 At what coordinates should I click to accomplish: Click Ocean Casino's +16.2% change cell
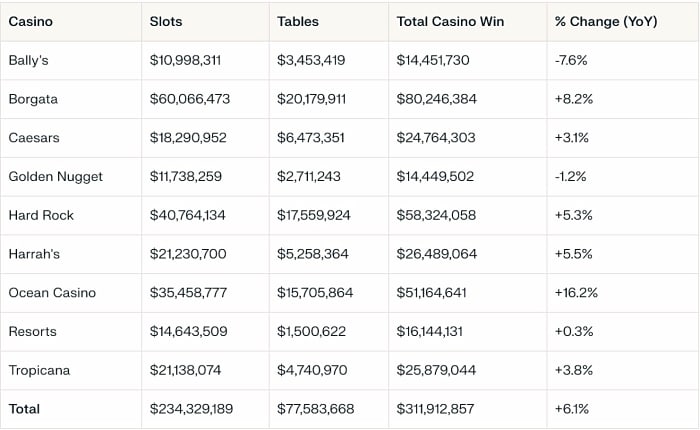(577, 293)
